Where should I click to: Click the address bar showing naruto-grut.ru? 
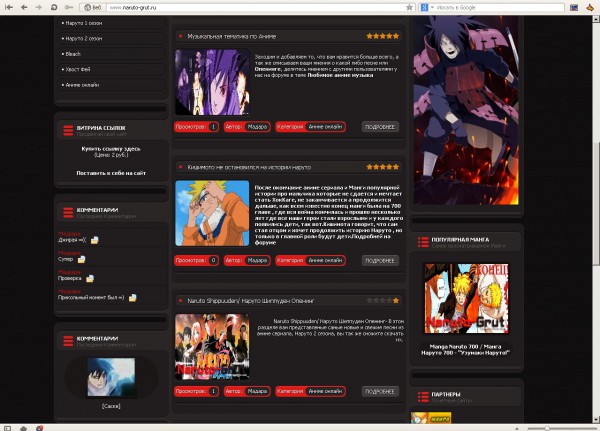[x=256, y=7]
